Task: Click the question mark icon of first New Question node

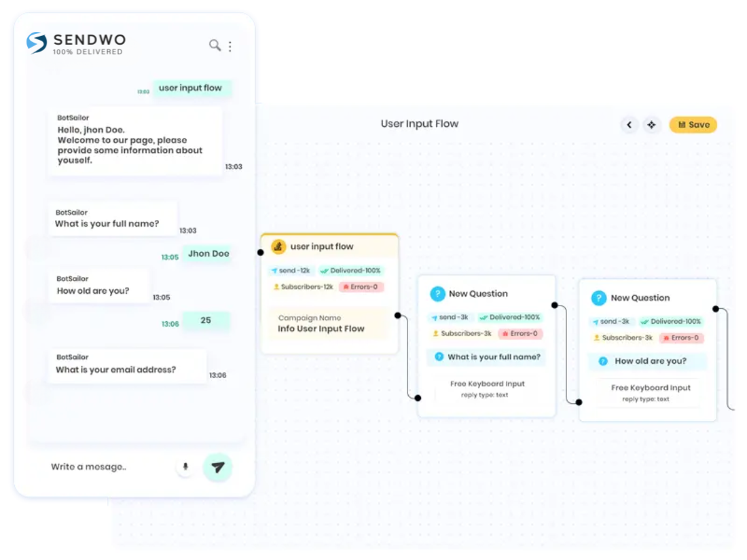Action: click(x=437, y=294)
